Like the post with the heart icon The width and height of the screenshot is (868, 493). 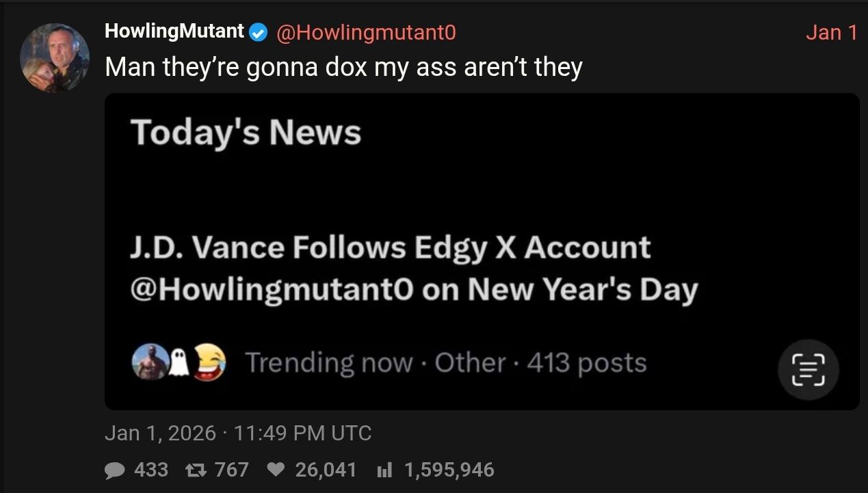point(276,470)
